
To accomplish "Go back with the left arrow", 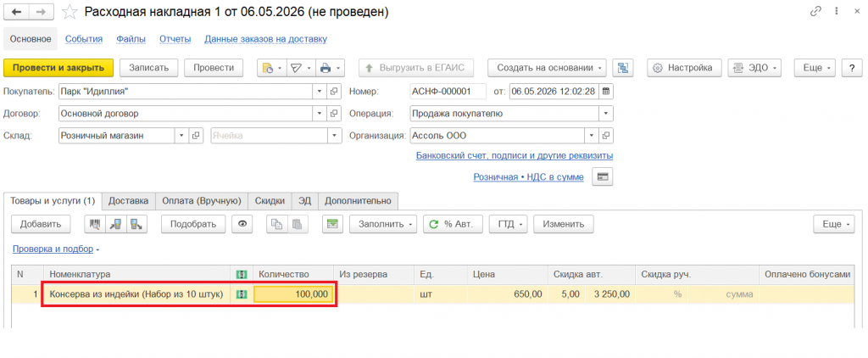I will pos(16,12).
